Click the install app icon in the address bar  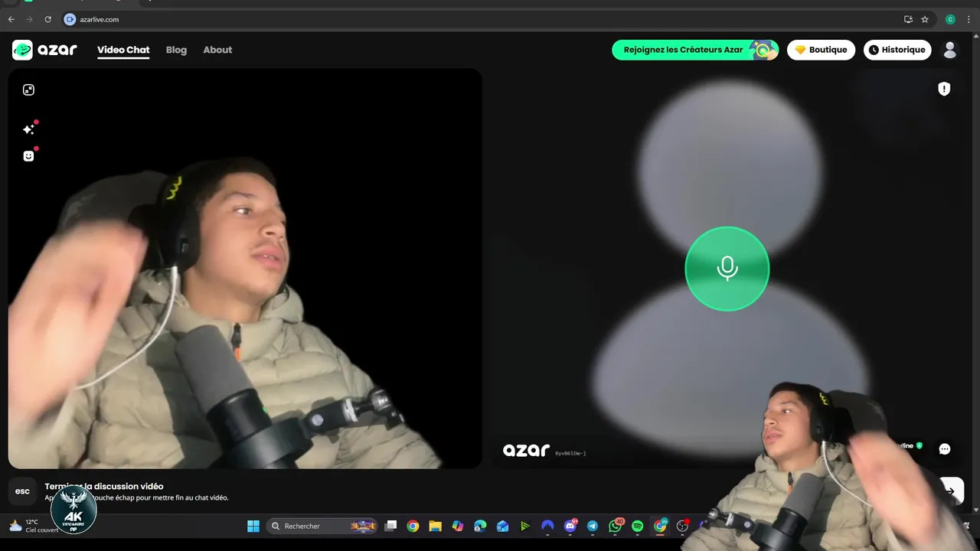tap(908, 19)
